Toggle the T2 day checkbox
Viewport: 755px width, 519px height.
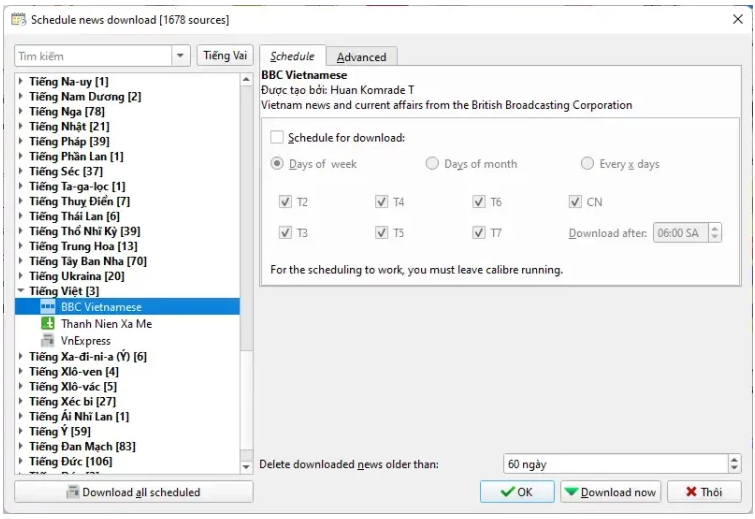click(x=286, y=202)
